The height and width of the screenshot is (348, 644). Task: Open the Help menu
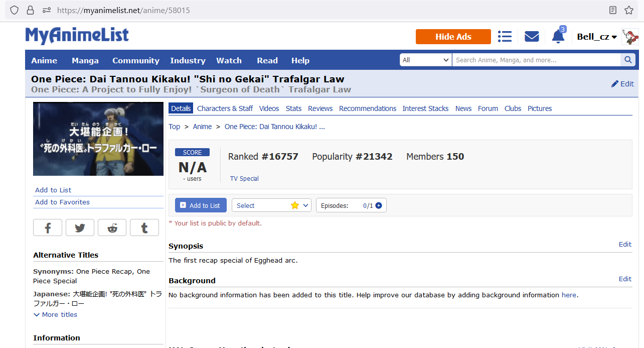300,60
